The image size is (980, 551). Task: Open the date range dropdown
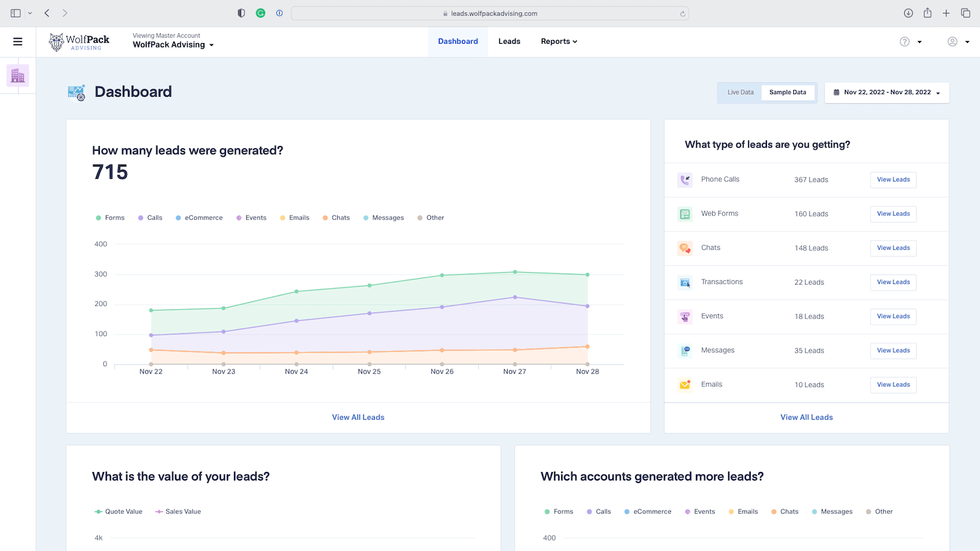pos(887,93)
